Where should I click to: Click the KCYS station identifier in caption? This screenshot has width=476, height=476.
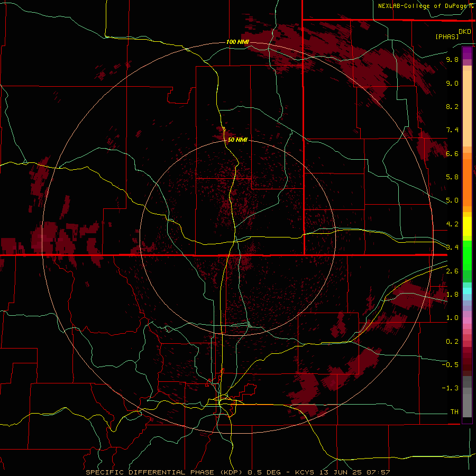tap(305, 472)
